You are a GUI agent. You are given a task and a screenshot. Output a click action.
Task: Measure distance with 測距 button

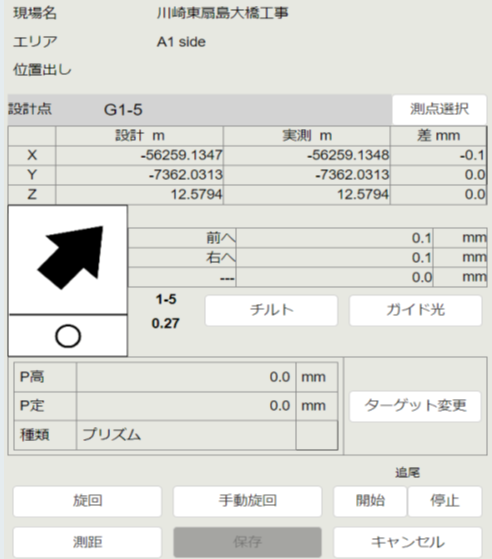click(87, 542)
